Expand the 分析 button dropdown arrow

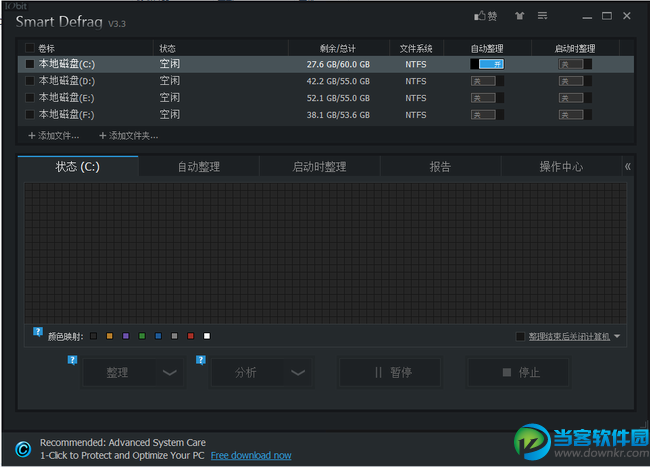298,373
